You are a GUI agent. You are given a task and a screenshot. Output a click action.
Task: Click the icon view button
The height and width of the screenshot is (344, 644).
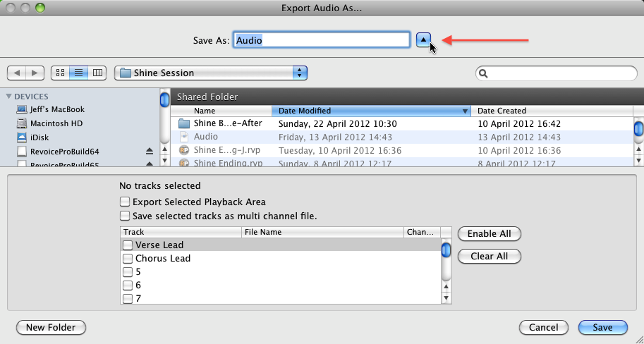tap(60, 73)
